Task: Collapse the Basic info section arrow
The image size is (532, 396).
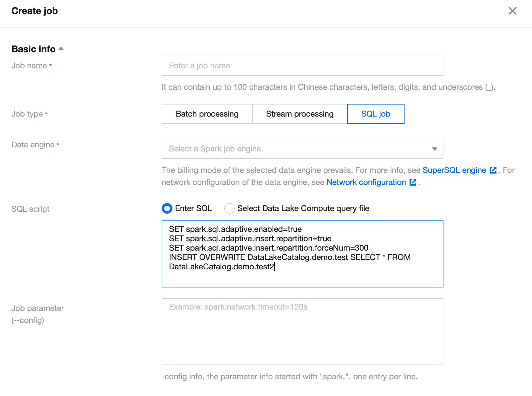Action: tap(61, 49)
